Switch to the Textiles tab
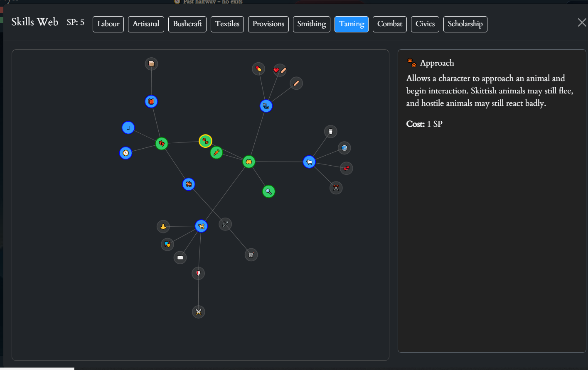 227,24
